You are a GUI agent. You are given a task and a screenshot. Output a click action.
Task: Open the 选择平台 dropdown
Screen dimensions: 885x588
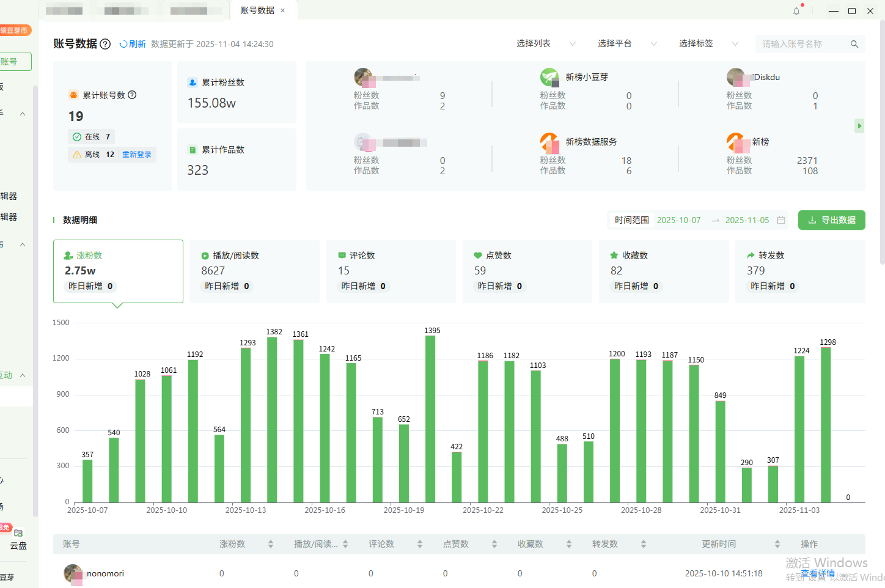coord(626,44)
